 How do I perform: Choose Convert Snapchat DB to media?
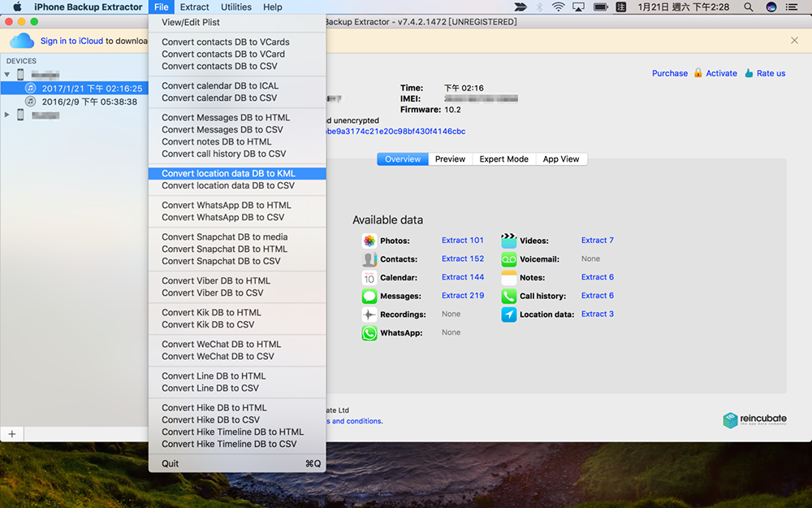pyautogui.click(x=237, y=237)
